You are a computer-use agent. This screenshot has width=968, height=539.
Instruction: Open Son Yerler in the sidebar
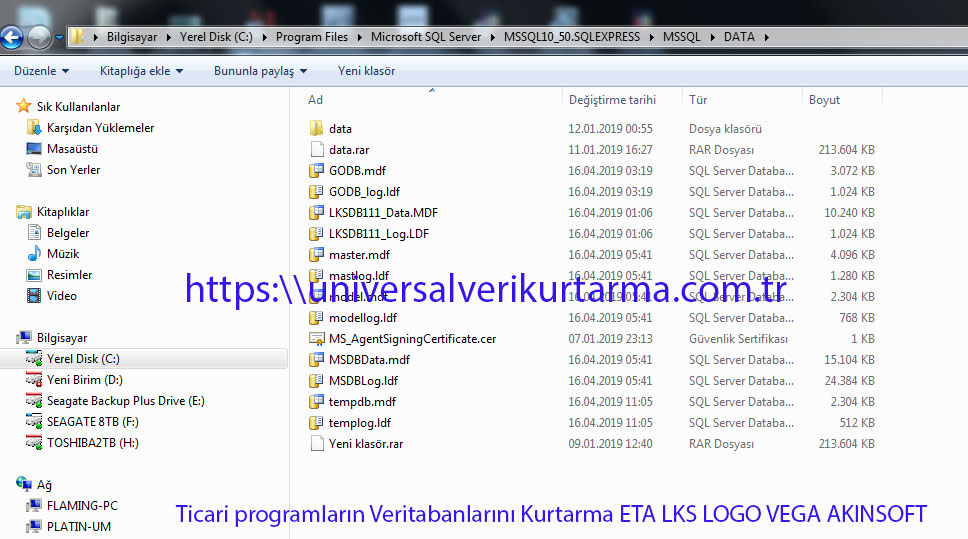(73, 170)
